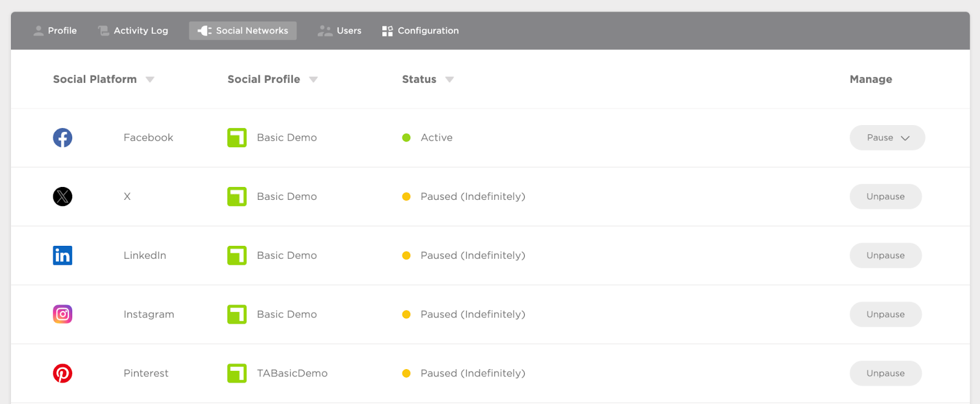Click Paused (Indefinitely) in the LinkedIn row
This screenshot has height=404, width=980.
[473, 256]
